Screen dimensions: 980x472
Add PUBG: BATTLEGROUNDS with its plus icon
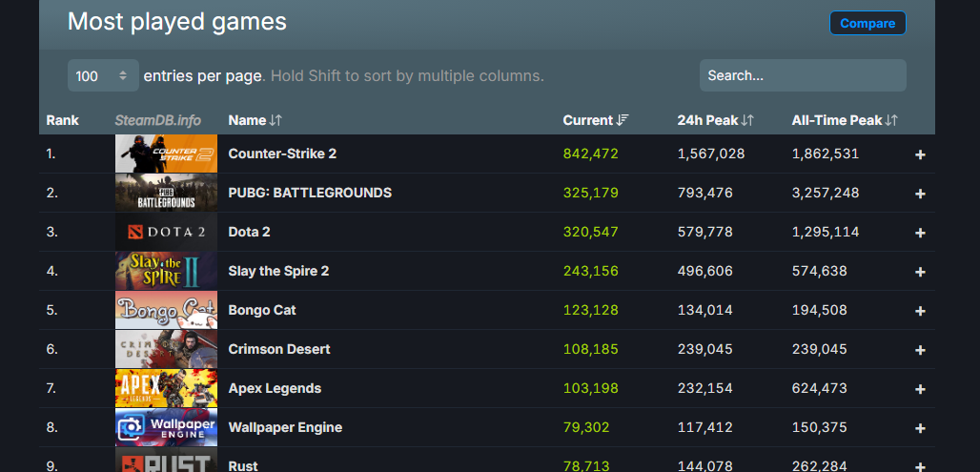click(x=920, y=194)
